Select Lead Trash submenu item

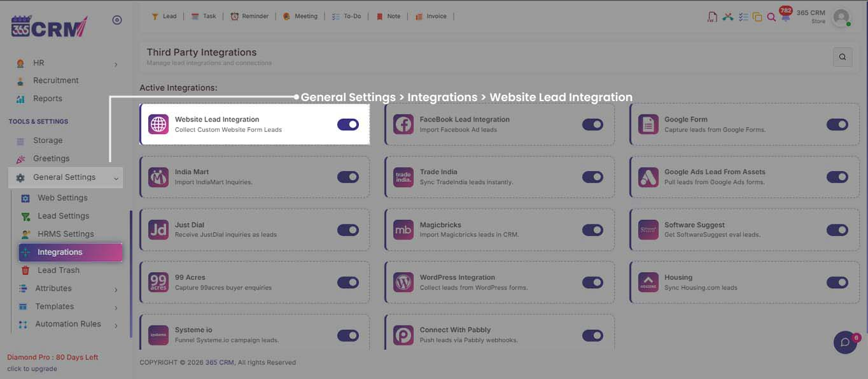coord(59,270)
